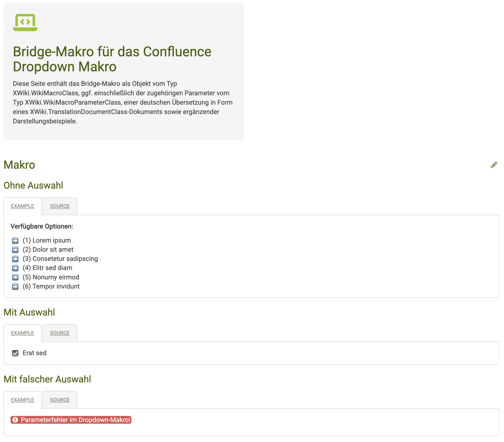
Task: Click the Mit Auswahl heading
Action: pos(29,312)
